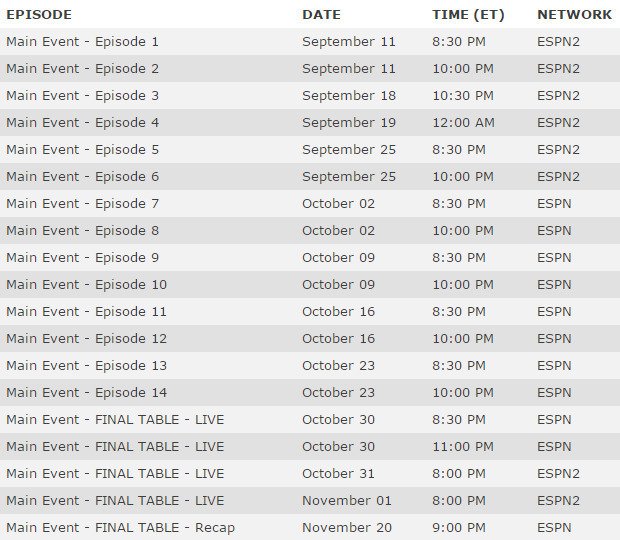Click the November 01 date cell
The height and width of the screenshot is (540, 620).
pos(346,500)
